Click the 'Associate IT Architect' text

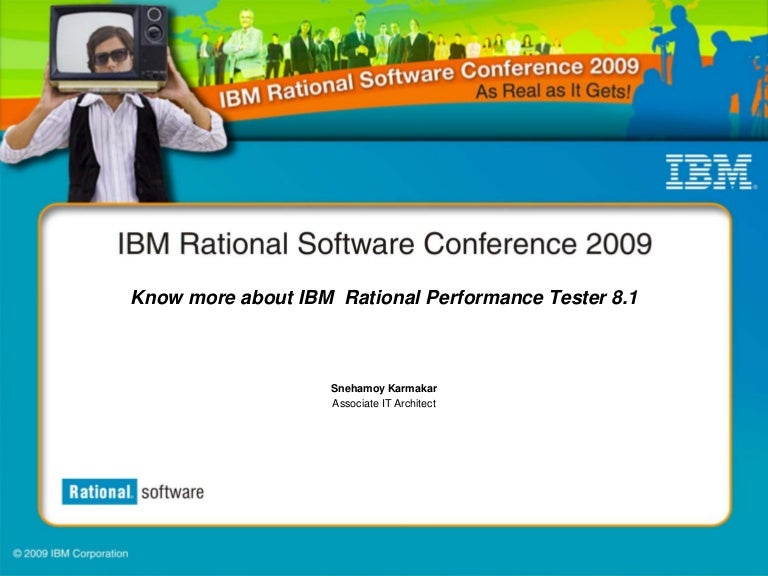point(384,404)
